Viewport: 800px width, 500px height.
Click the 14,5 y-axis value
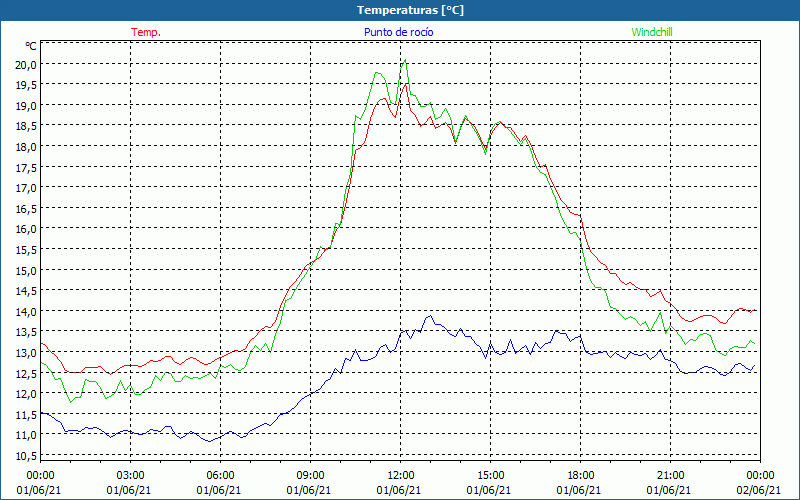(27, 291)
